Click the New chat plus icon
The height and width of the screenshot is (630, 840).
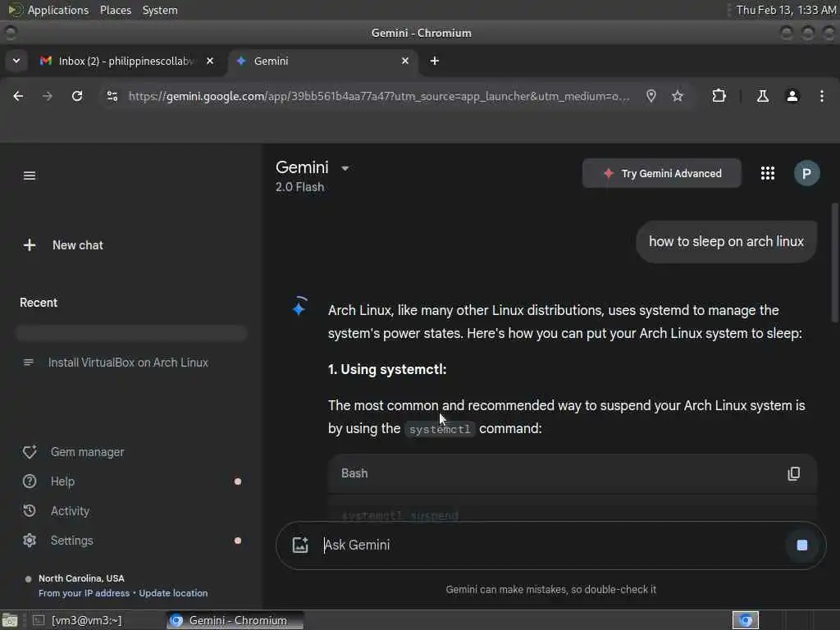[x=30, y=245]
